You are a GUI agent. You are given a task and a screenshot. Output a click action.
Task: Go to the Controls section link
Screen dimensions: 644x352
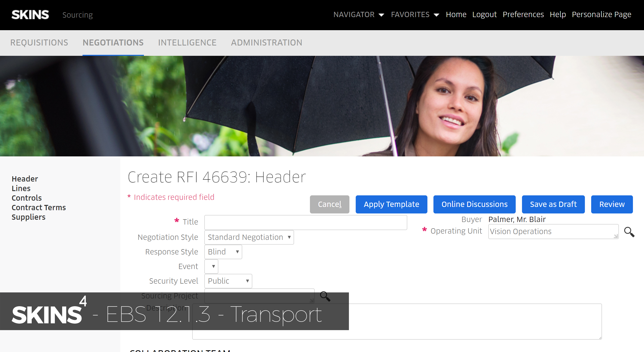27,198
